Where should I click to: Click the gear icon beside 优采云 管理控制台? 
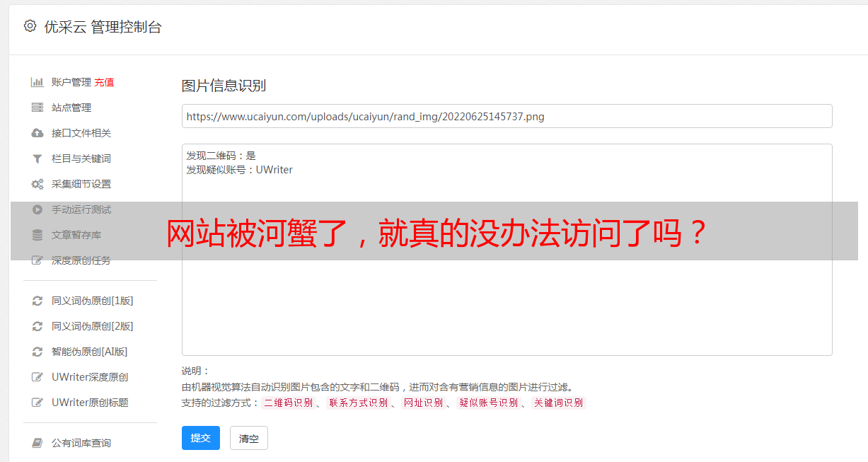pos(30,26)
